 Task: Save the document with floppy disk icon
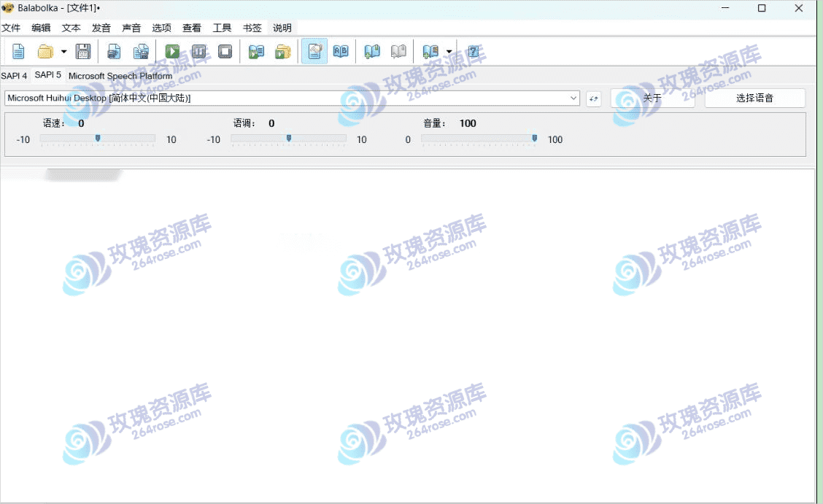tap(83, 51)
